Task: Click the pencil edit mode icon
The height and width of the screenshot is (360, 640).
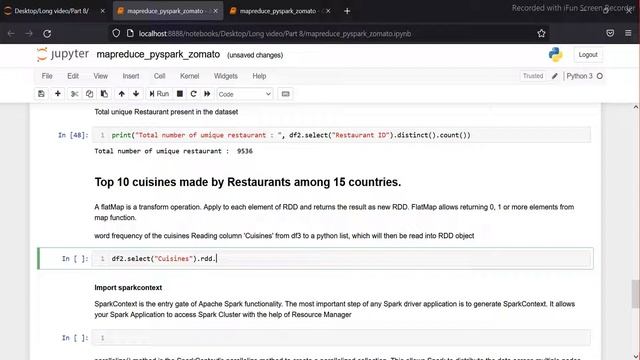Action: pyautogui.click(x=555, y=76)
